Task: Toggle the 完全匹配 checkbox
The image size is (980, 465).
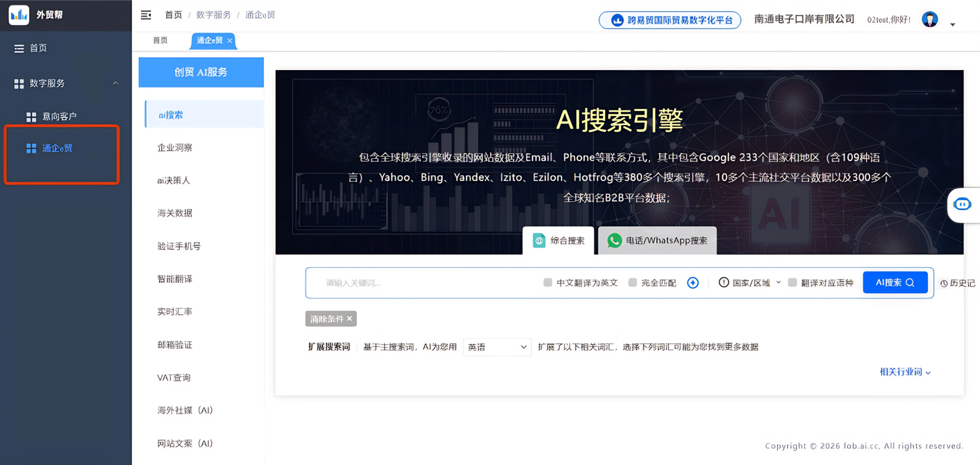Action: coord(632,282)
